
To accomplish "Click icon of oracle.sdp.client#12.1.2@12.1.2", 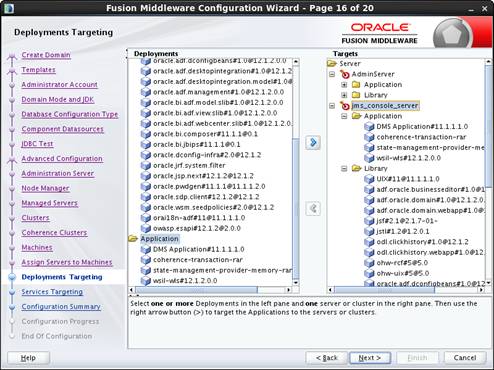I will [146, 197].
